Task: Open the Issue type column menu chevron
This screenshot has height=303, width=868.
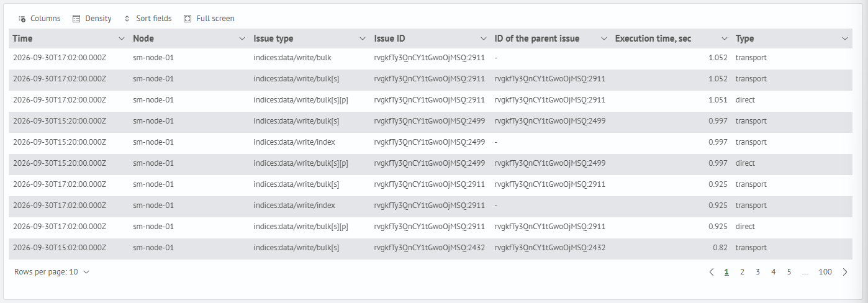Action: (363, 38)
